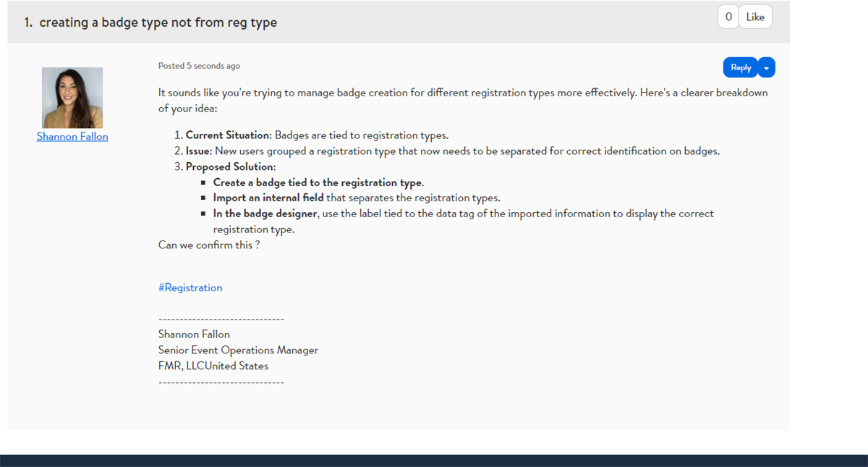Click the 'FMR, LLCUnited States' signature line

213,366
